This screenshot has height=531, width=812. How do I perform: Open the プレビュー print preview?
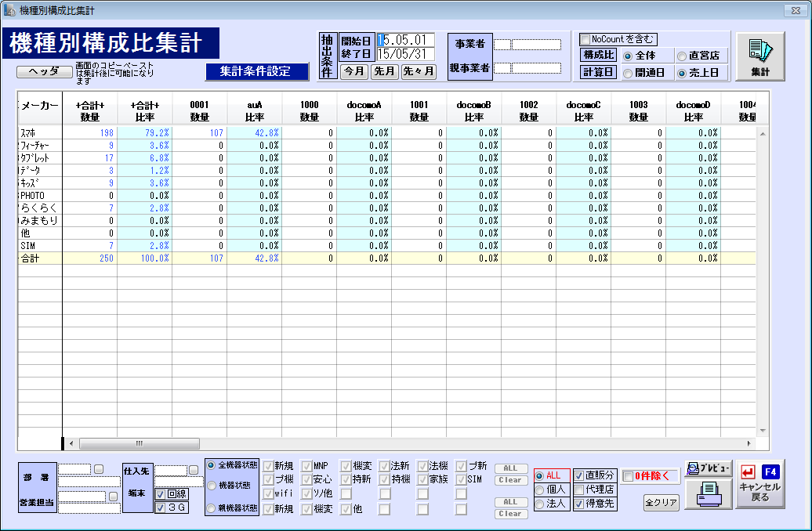tap(708, 468)
